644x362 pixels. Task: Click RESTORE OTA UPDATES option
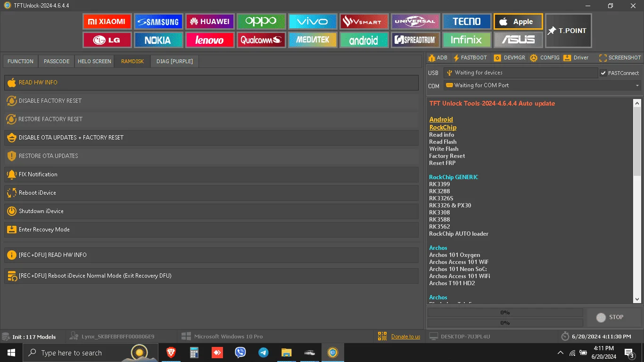(211, 156)
